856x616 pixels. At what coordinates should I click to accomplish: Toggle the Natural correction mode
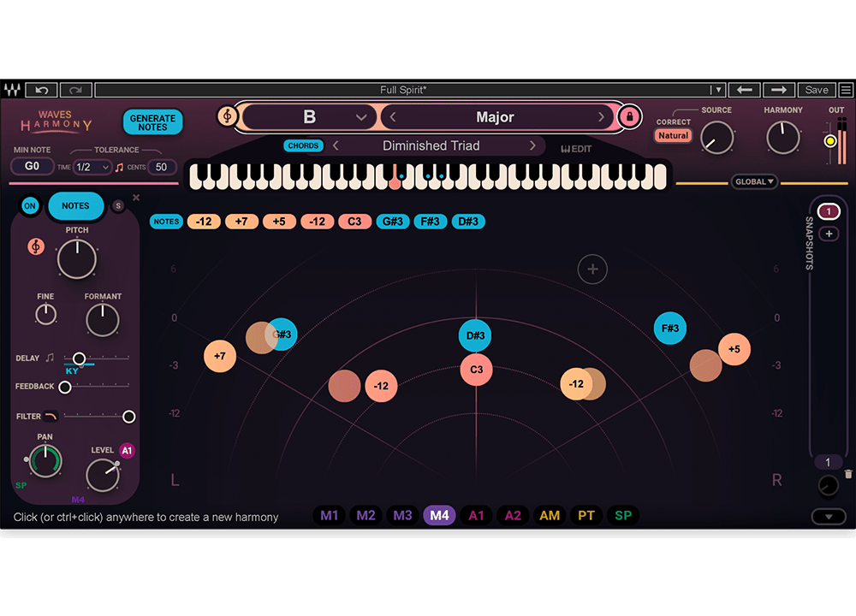pyautogui.click(x=673, y=135)
